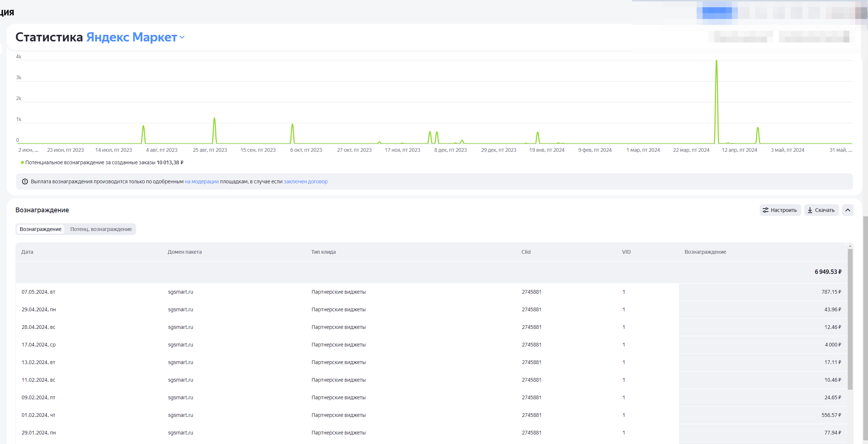
Task: Select the 28.04.2024, вс row date
Action: tap(38, 327)
